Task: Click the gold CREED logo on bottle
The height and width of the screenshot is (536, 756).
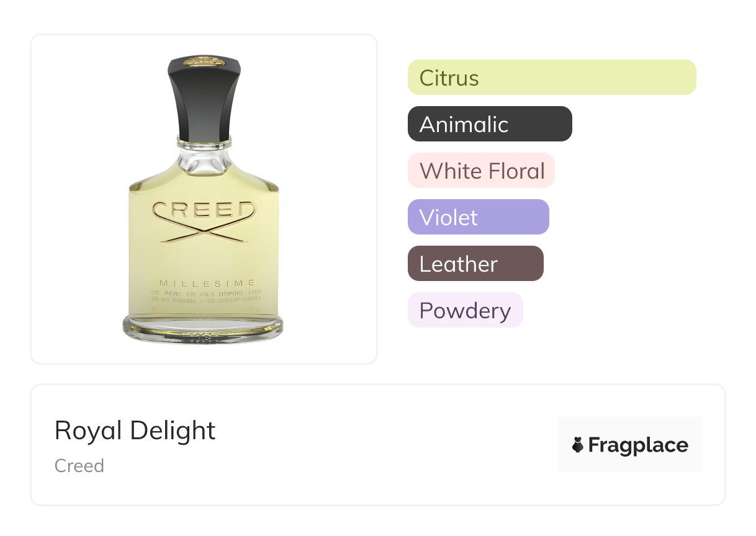Action: coord(204,210)
